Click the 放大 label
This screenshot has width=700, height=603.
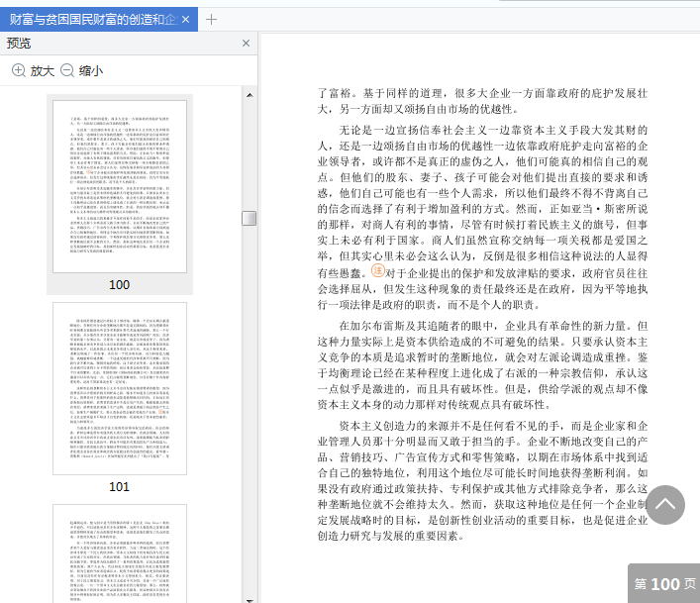(42, 70)
